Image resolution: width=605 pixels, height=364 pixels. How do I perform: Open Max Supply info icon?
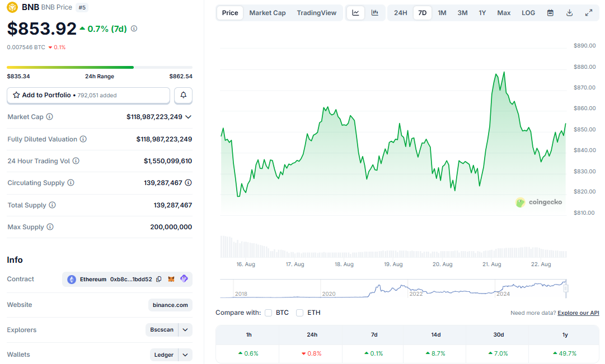click(50, 226)
